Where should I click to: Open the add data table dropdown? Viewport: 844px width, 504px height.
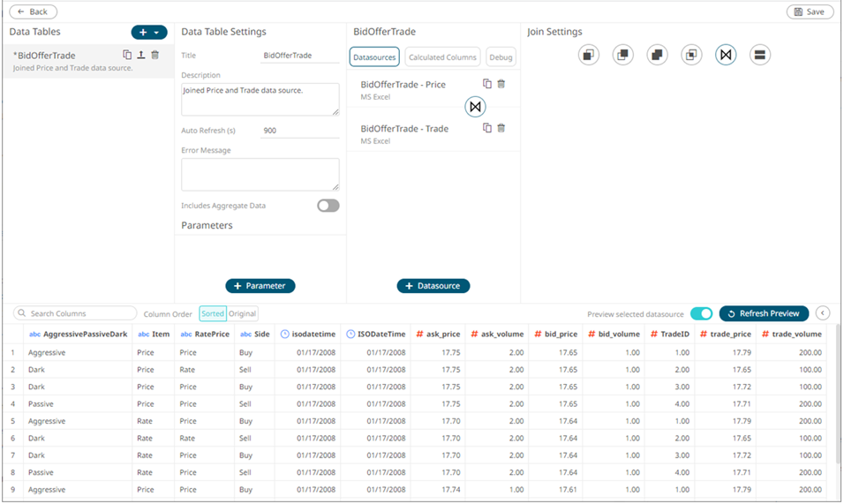coord(149,33)
